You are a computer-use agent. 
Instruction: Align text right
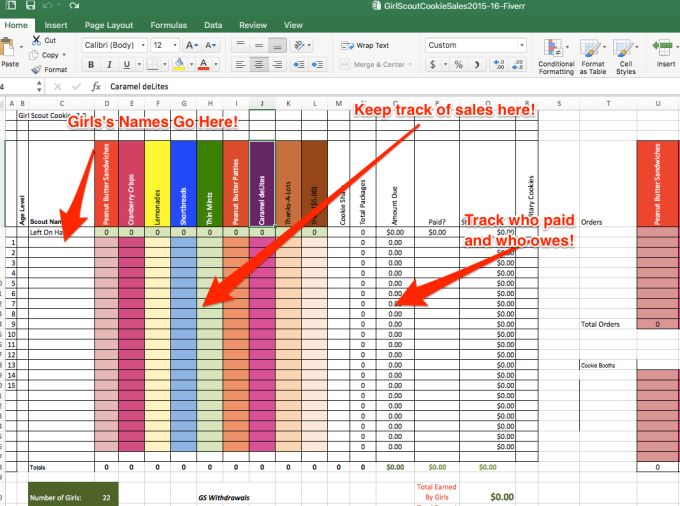(x=278, y=65)
